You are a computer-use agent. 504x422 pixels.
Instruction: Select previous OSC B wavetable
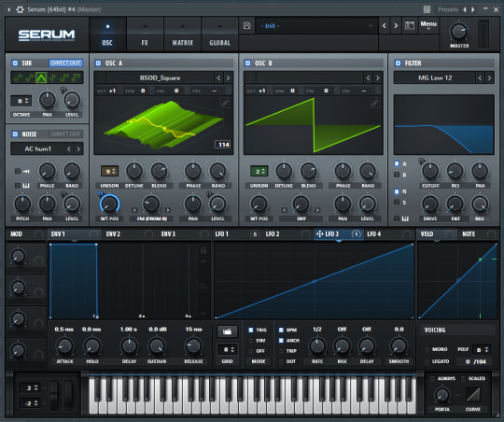point(368,77)
